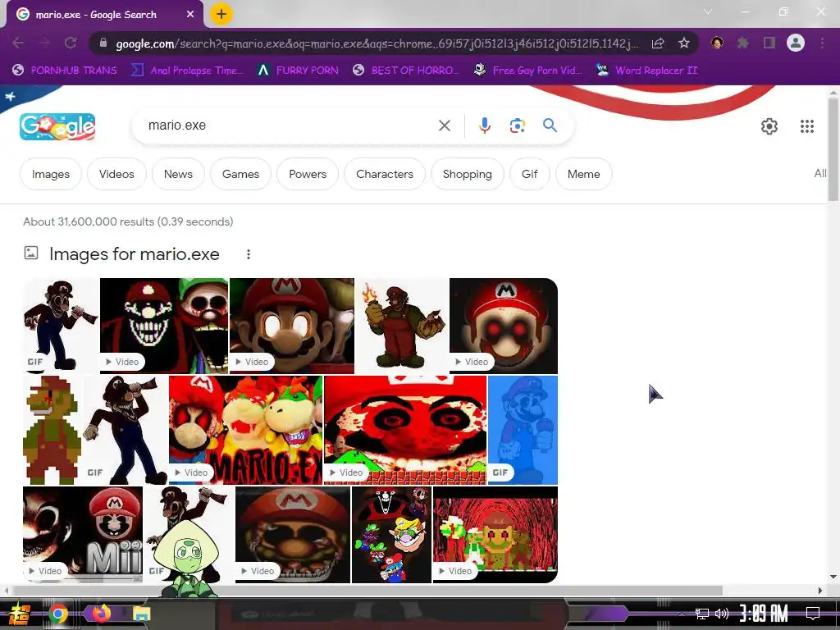Open the Mii Mario video thumbnail
This screenshot has height=630, width=840.
point(83,535)
